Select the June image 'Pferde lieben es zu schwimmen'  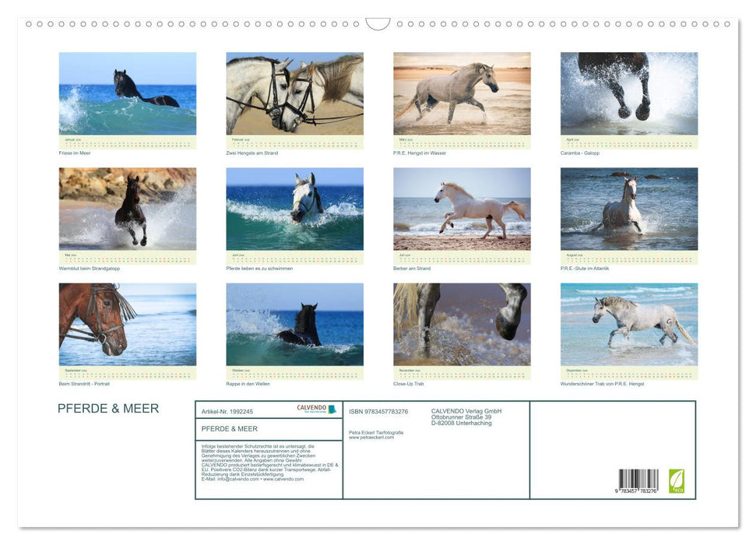(x=294, y=209)
